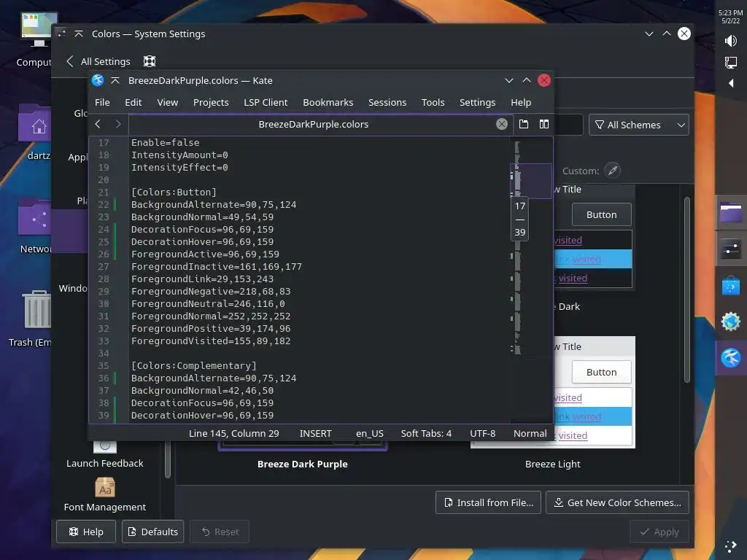Screen dimensions: 747x560
Task: Go to the previous tab with the back arrow
Action: 98,124
